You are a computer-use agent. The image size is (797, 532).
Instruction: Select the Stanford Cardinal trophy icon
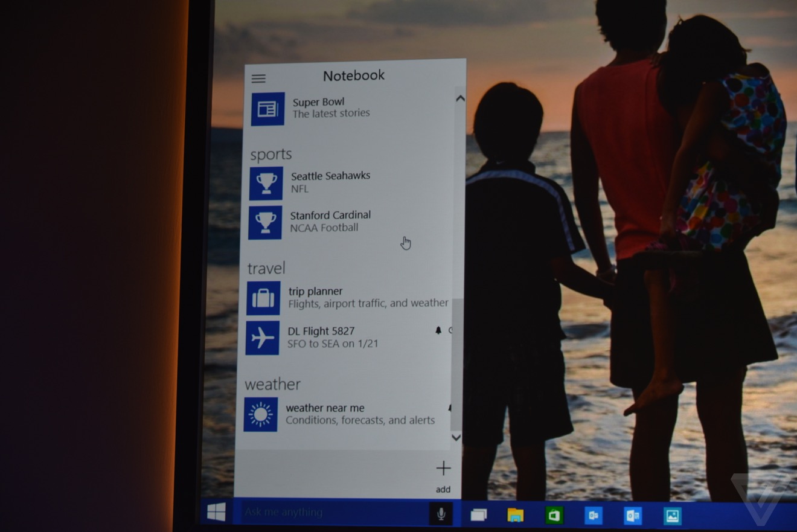point(265,222)
